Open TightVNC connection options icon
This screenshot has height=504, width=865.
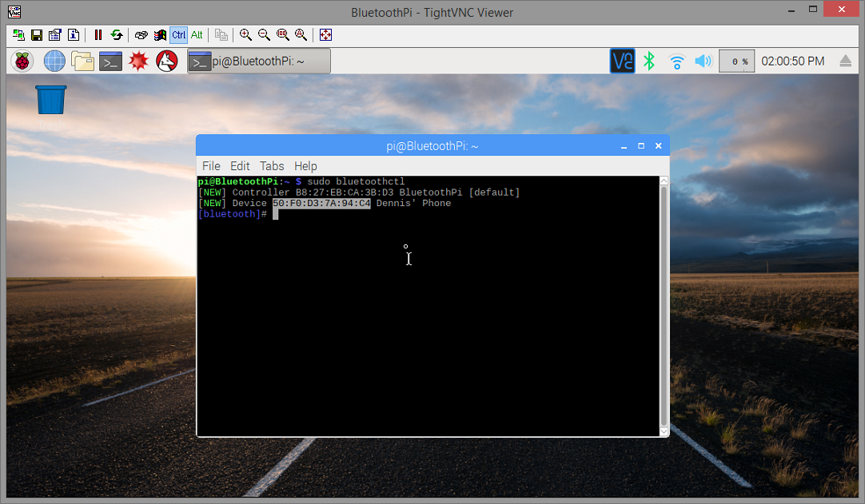click(54, 34)
